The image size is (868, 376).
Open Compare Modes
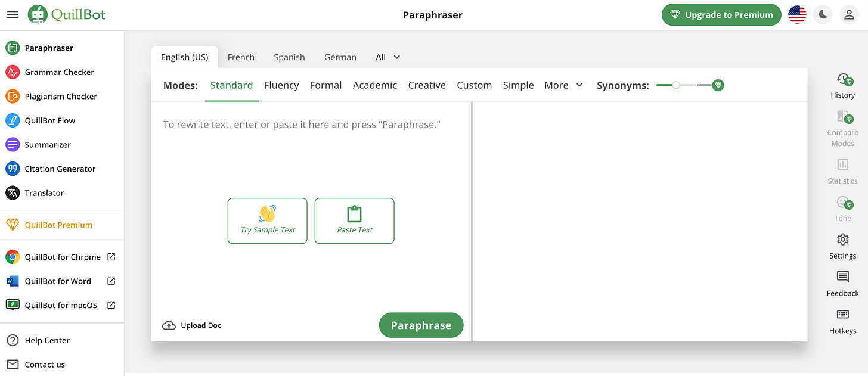click(x=842, y=128)
